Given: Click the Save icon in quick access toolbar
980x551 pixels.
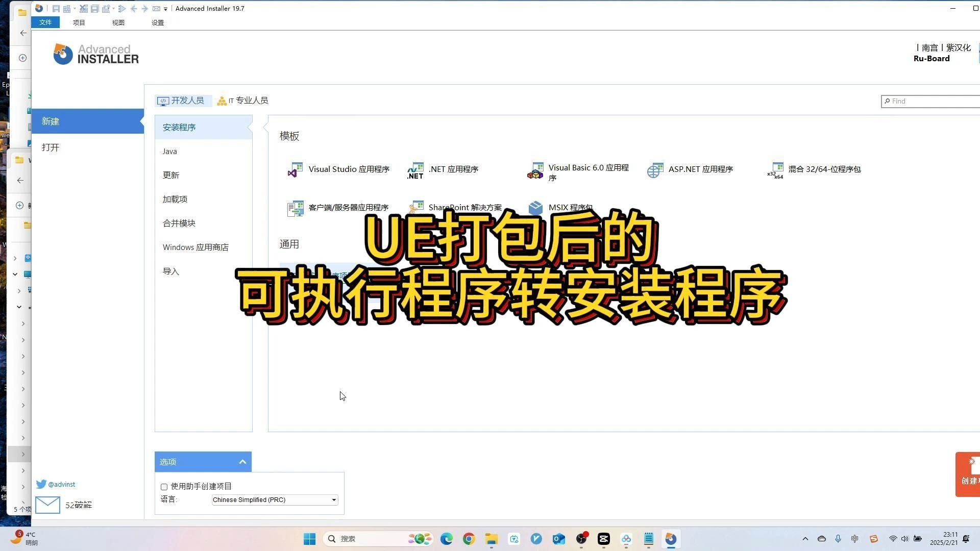Looking at the screenshot, I should tap(56, 9).
